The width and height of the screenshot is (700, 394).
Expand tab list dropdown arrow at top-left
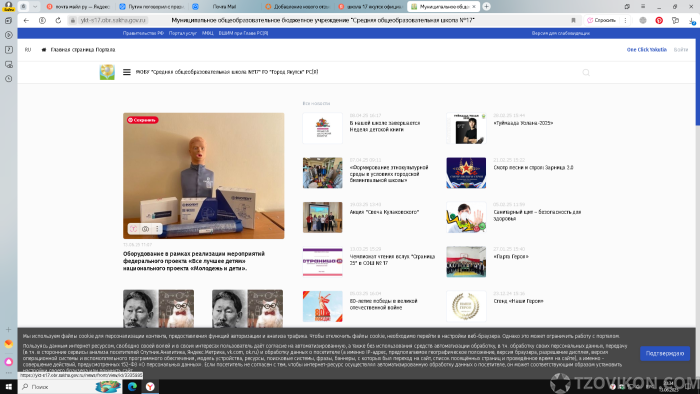coord(35,7)
